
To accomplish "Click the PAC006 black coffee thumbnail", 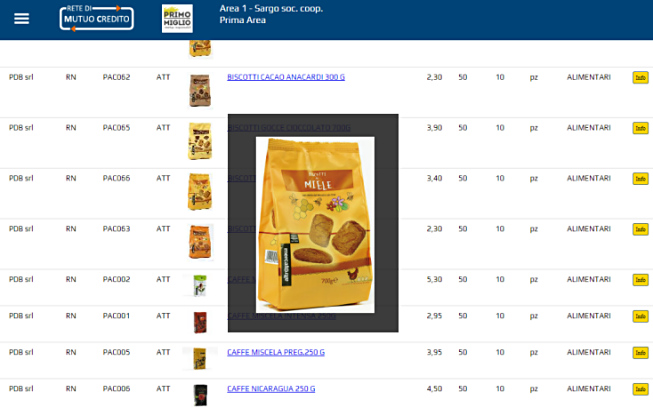I will point(200,395).
